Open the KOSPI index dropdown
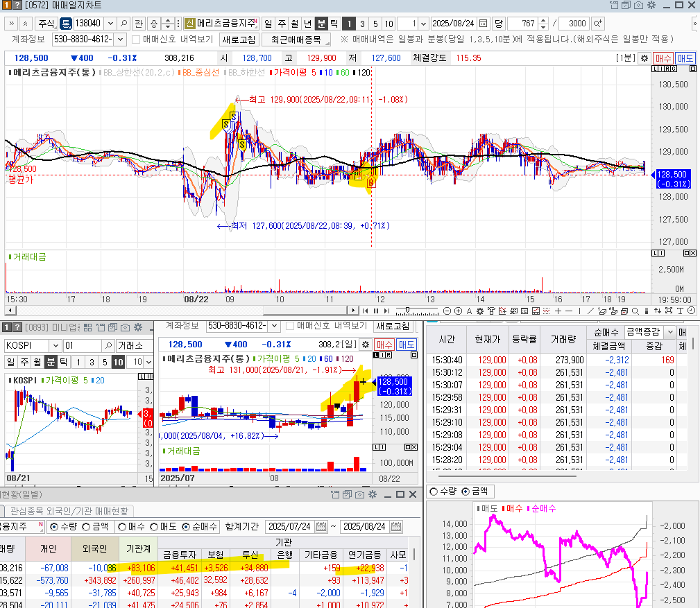Screen dimensions: 700x608 pos(56,345)
